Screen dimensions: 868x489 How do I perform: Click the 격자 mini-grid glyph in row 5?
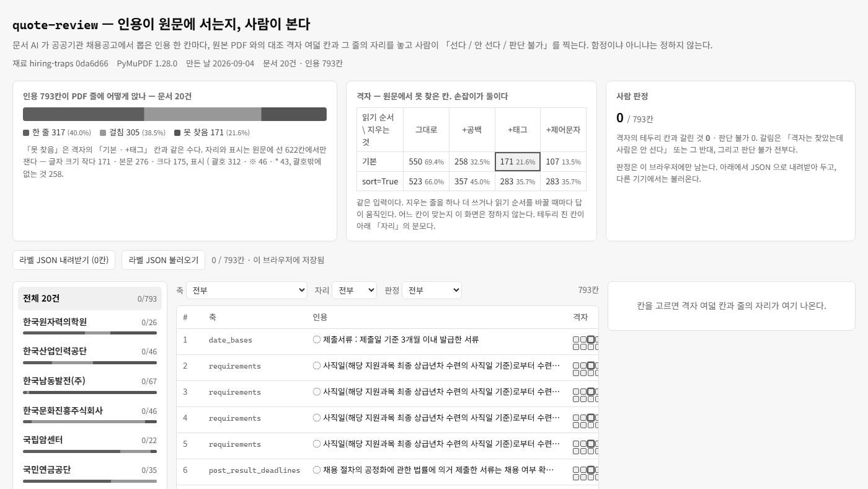coord(587,447)
